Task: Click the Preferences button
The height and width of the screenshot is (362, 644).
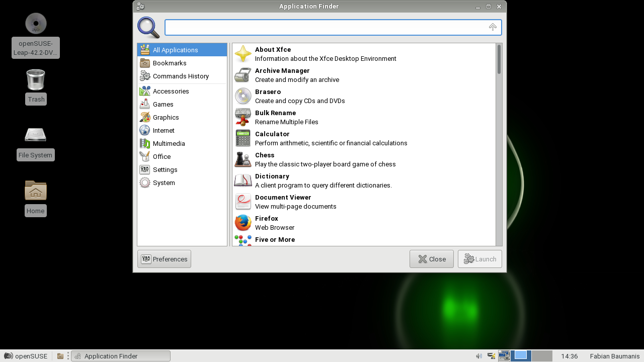Action: coord(164,259)
